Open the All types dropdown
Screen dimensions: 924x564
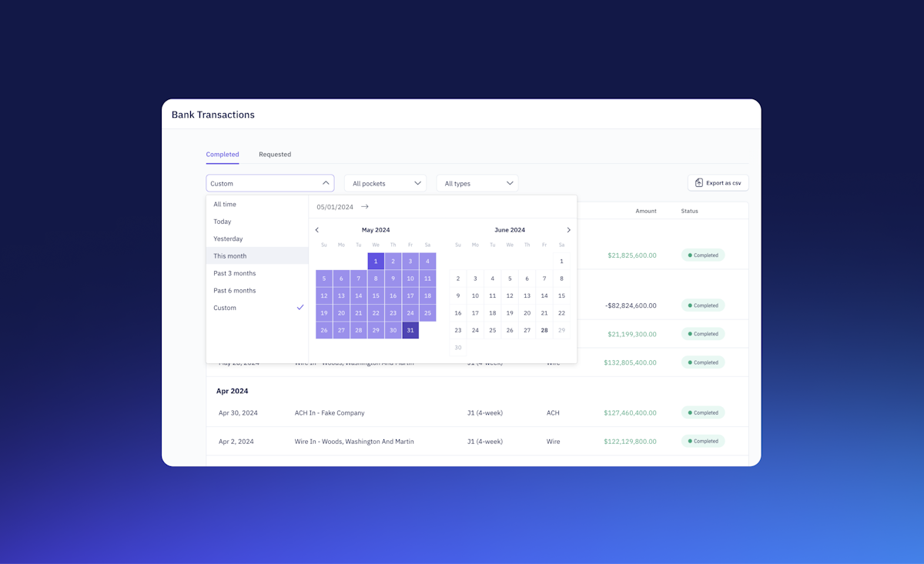pyautogui.click(x=477, y=183)
